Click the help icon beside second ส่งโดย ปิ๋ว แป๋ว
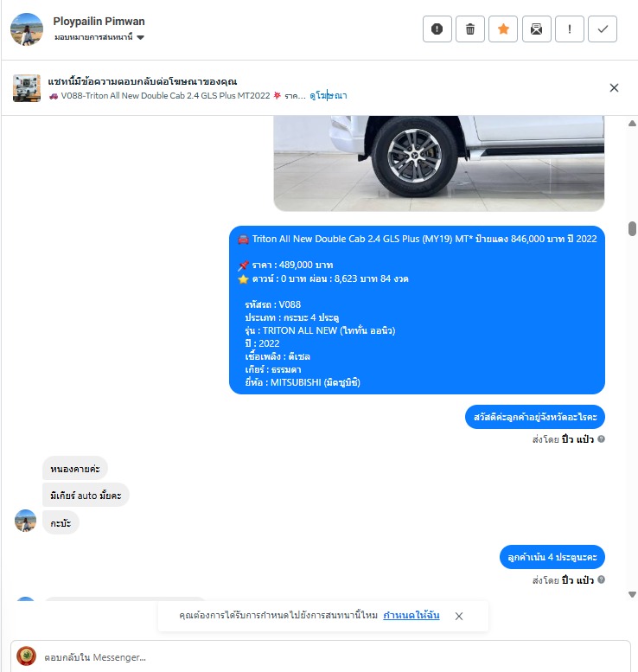638x672 pixels. (x=601, y=579)
